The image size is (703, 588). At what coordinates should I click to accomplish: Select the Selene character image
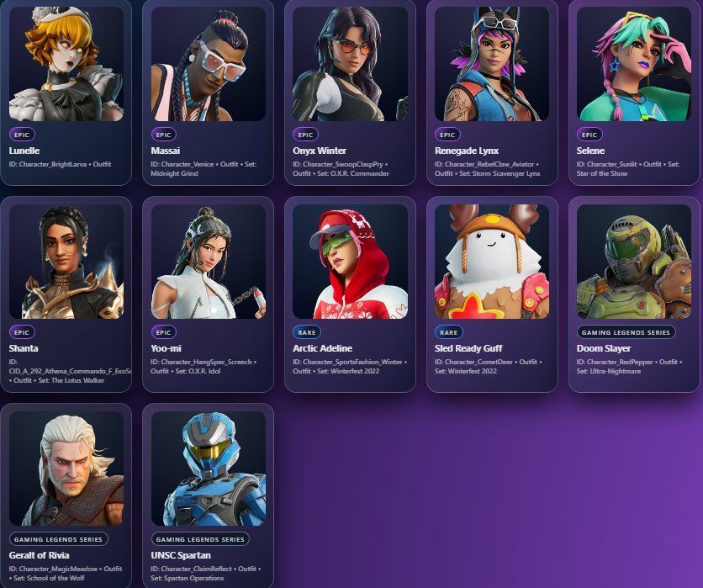coord(634,64)
